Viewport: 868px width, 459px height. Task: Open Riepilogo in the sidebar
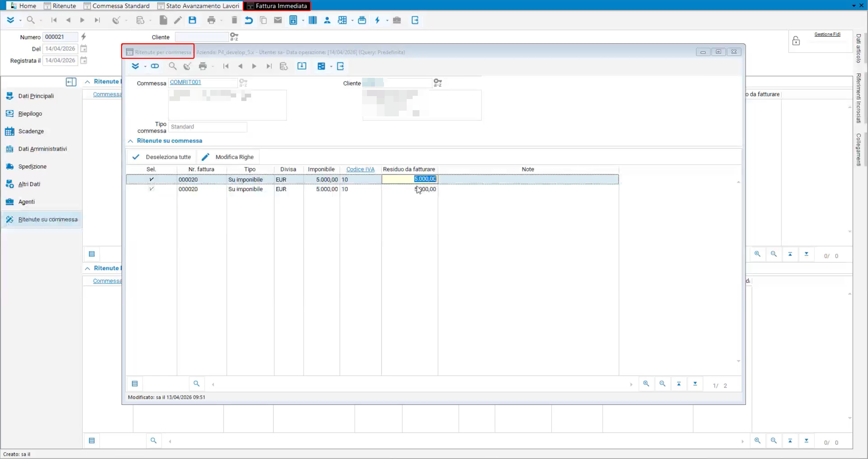[x=30, y=113]
